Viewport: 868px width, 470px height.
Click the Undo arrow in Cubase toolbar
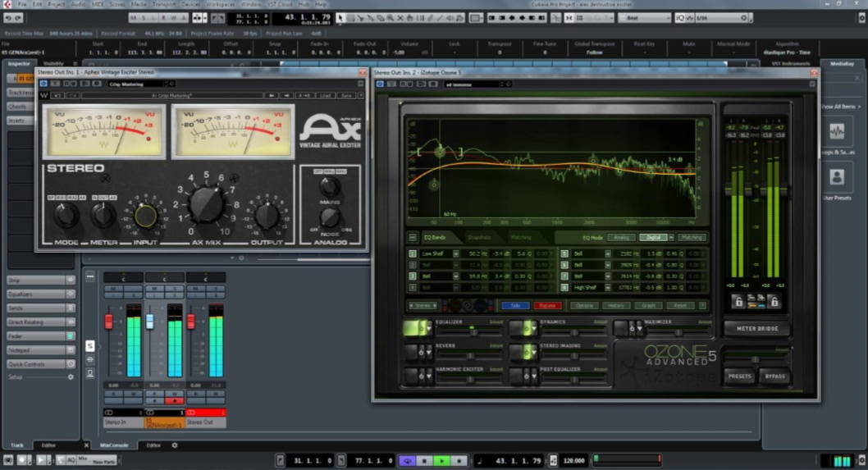click(7, 18)
